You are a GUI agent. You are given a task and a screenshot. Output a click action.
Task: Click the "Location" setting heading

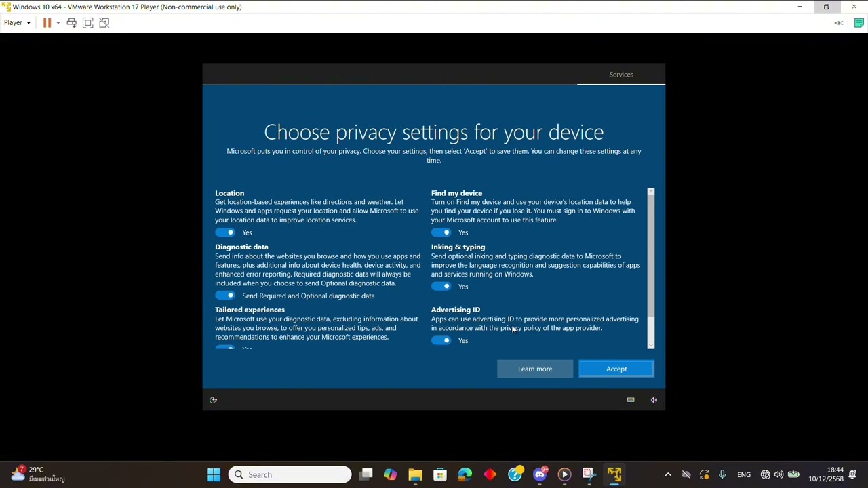coord(229,193)
